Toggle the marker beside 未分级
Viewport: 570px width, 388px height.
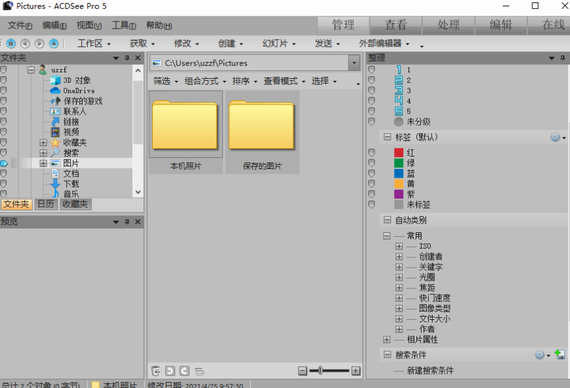pos(372,121)
